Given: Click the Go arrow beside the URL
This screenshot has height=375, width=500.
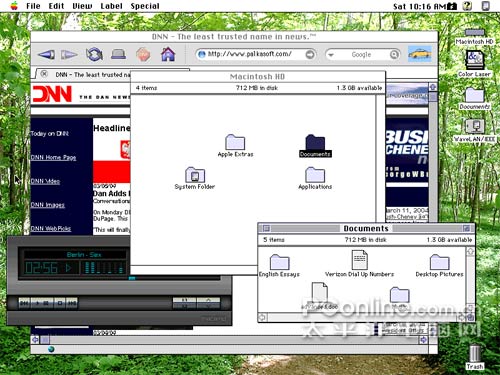Looking at the screenshot, I should click(310, 54).
